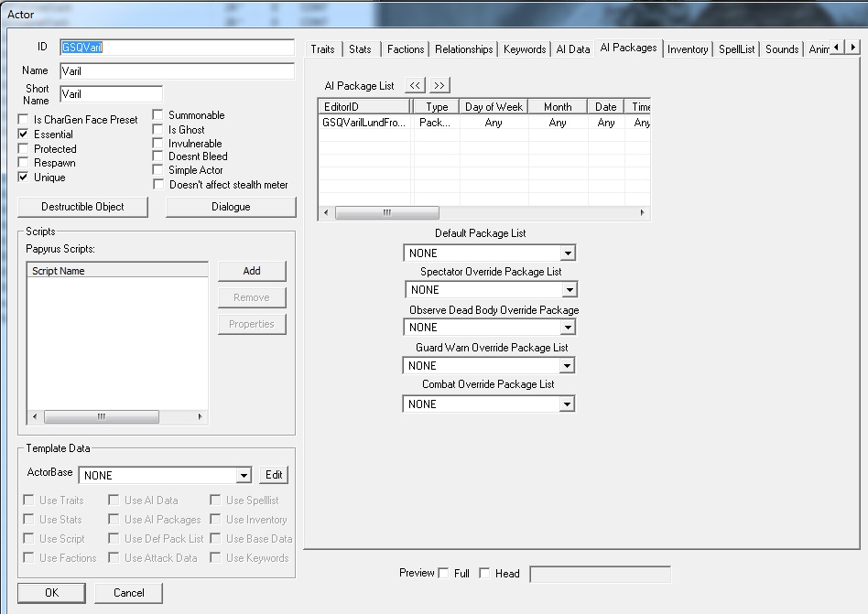Click the move-right >> arrow button
Viewport: 868px width, 614px height.
tap(439, 85)
